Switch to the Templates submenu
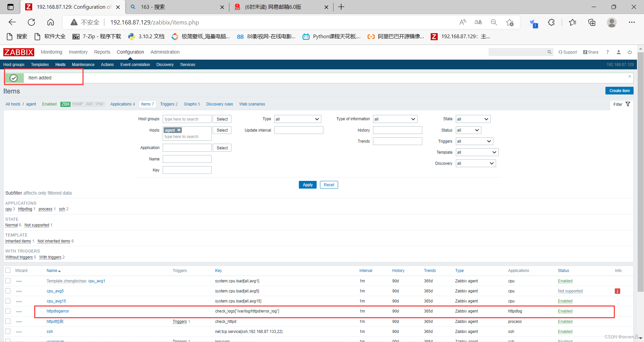The image size is (644, 342). (40, 65)
